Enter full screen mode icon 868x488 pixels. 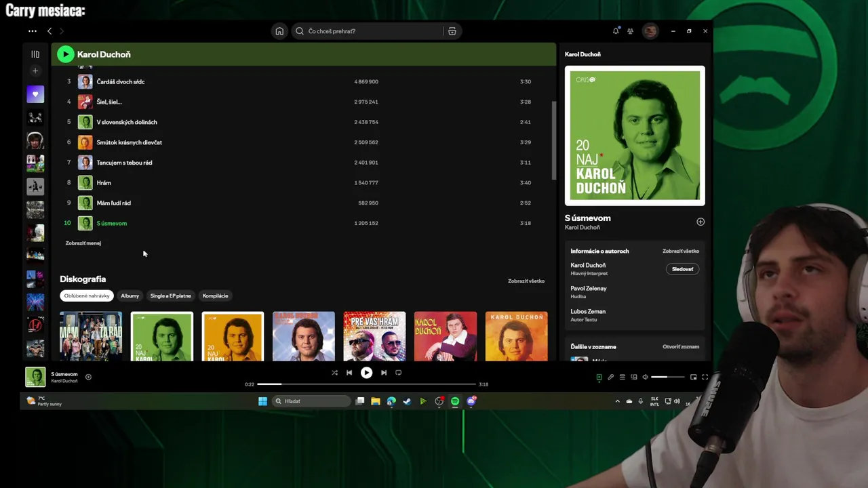(705, 377)
